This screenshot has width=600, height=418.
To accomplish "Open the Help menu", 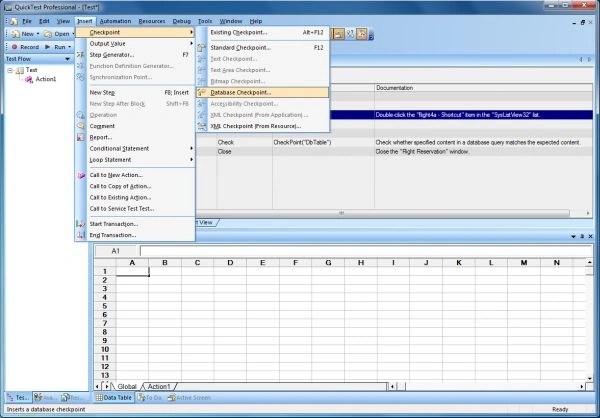I will point(256,21).
